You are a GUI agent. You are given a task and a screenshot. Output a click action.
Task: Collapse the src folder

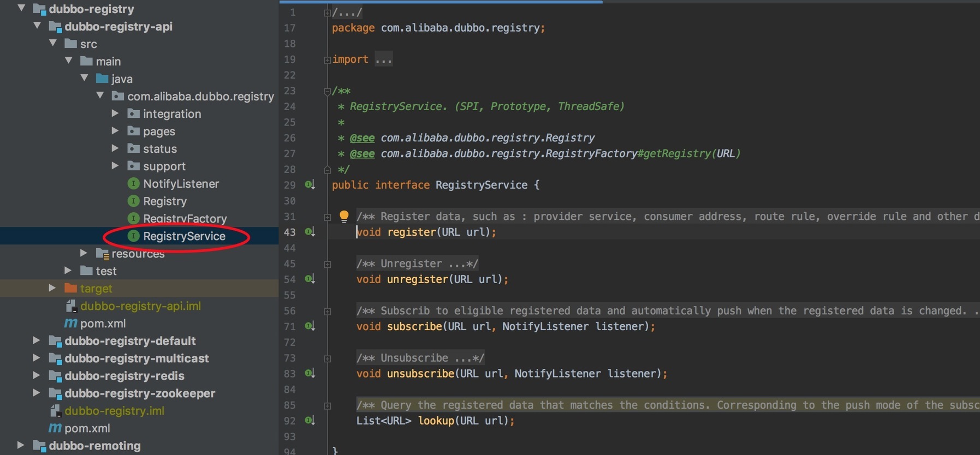coord(53,43)
